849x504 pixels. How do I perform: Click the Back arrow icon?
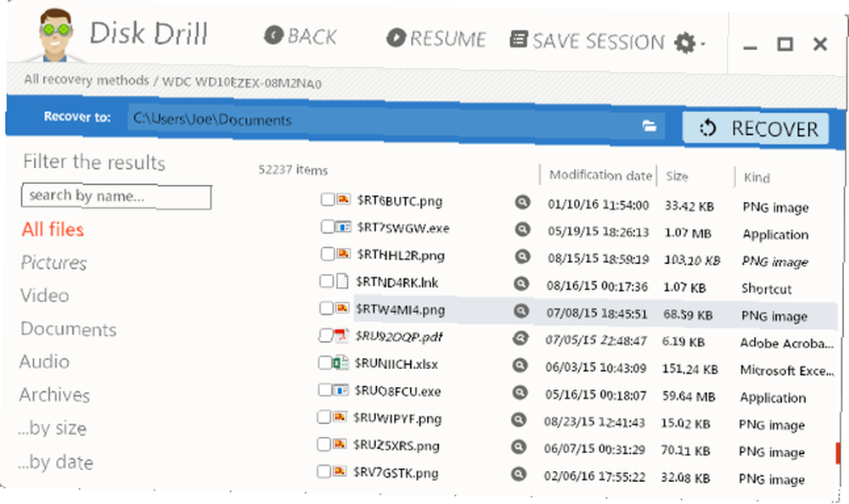pyautogui.click(x=273, y=36)
